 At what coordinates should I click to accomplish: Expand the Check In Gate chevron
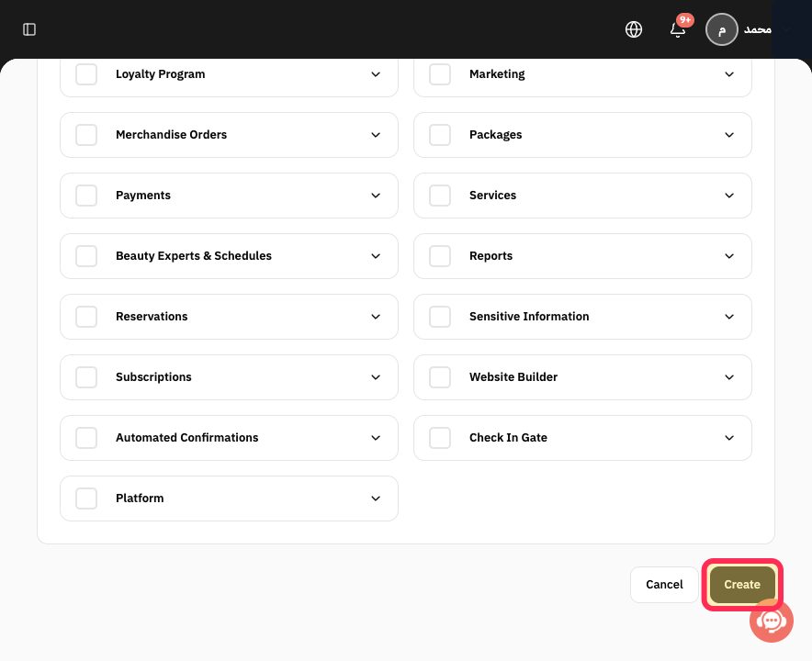pos(729,437)
